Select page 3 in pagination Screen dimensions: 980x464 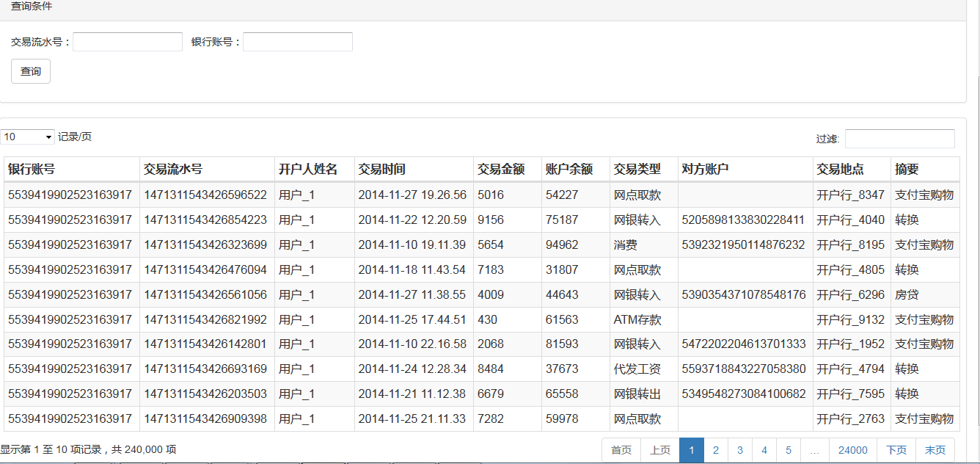pos(739,449)
